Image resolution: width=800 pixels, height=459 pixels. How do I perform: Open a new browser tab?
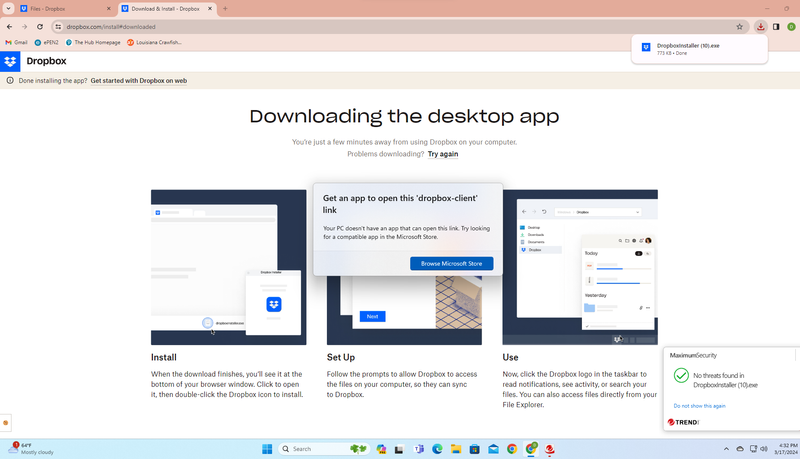pos(225,9)
